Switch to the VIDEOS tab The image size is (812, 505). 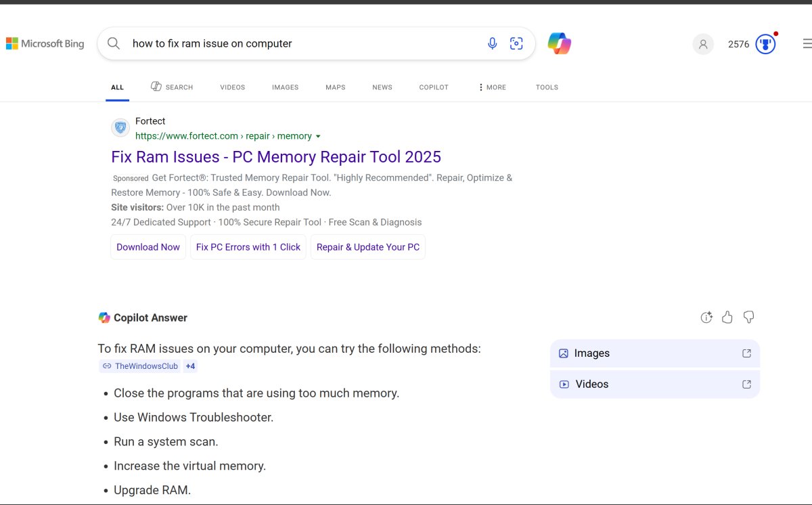[232, 87]
